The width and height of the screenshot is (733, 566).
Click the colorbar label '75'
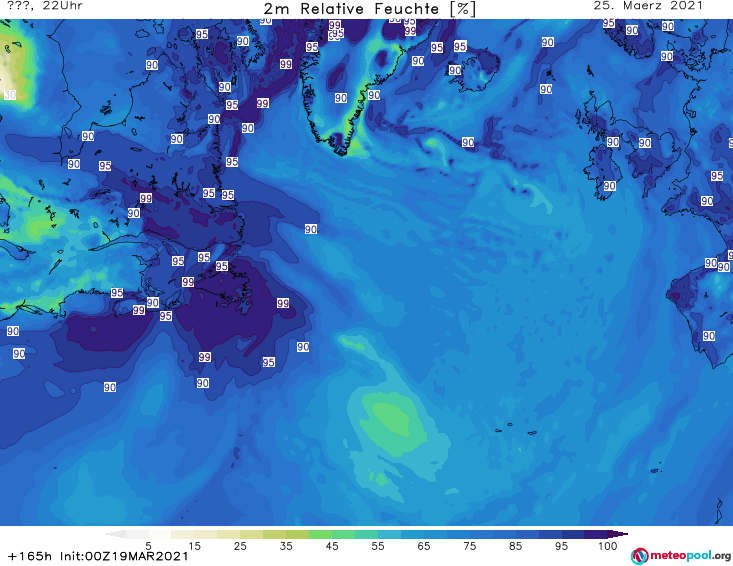coord(470,546)
